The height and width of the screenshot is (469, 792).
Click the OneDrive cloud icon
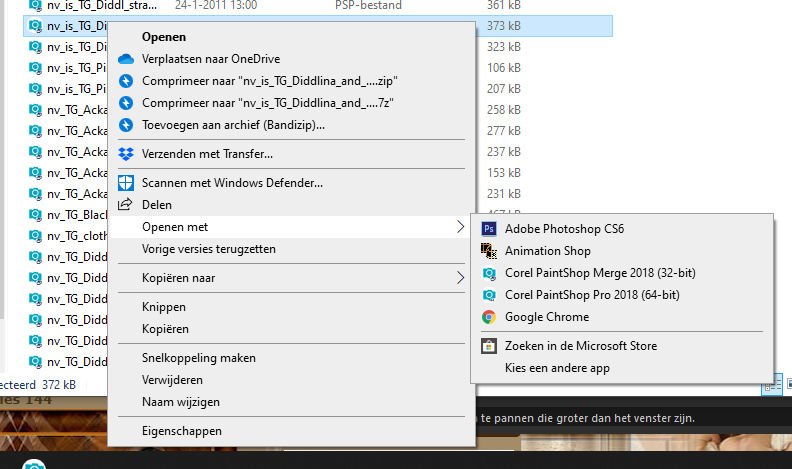tap(126, 59)
